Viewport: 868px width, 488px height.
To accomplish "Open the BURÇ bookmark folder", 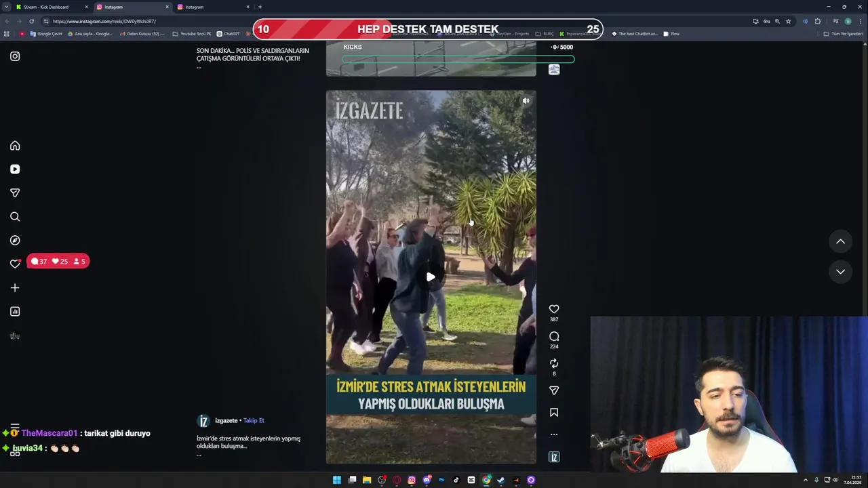I will coord(545,34).
